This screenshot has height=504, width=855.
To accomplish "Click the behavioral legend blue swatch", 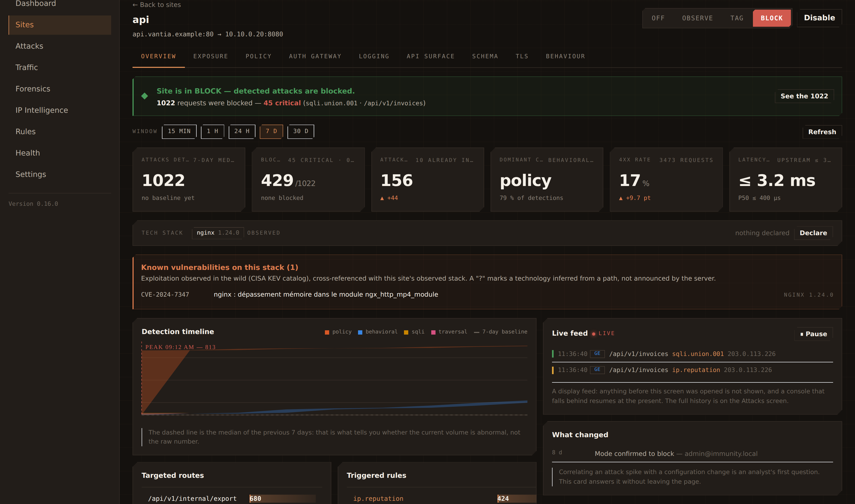I will [x=360, y=332].
